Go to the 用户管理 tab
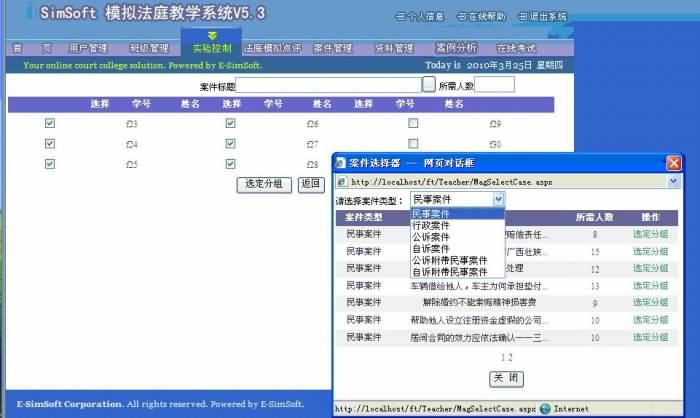The width and height of the screenshot is (700, 418). (x=89, y=48)
